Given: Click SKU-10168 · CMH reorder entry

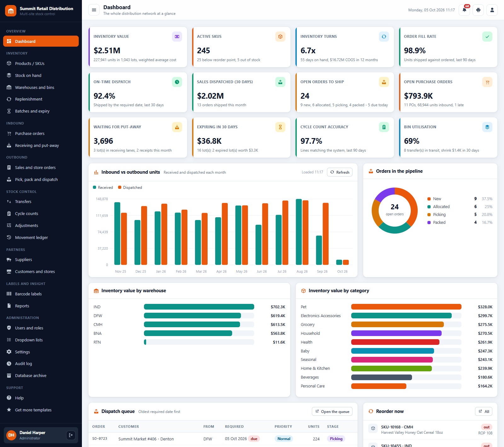Looking at the screenshot, I should tap(430, 430).
